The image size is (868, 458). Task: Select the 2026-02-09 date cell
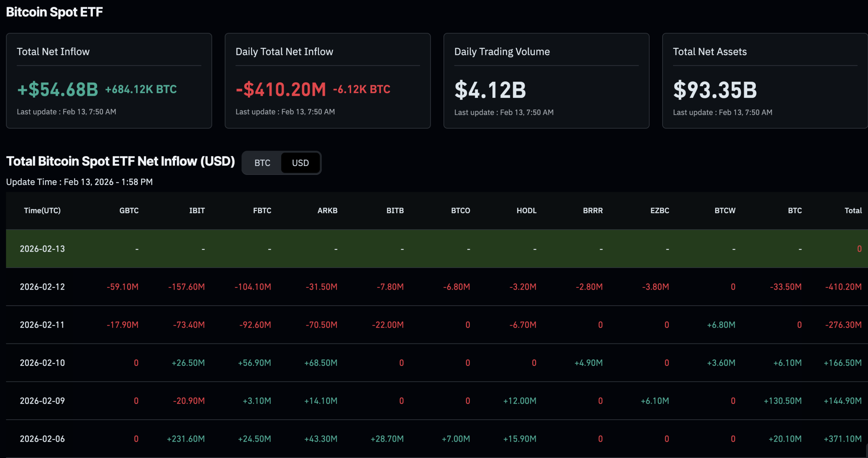(x=42, y=400)
